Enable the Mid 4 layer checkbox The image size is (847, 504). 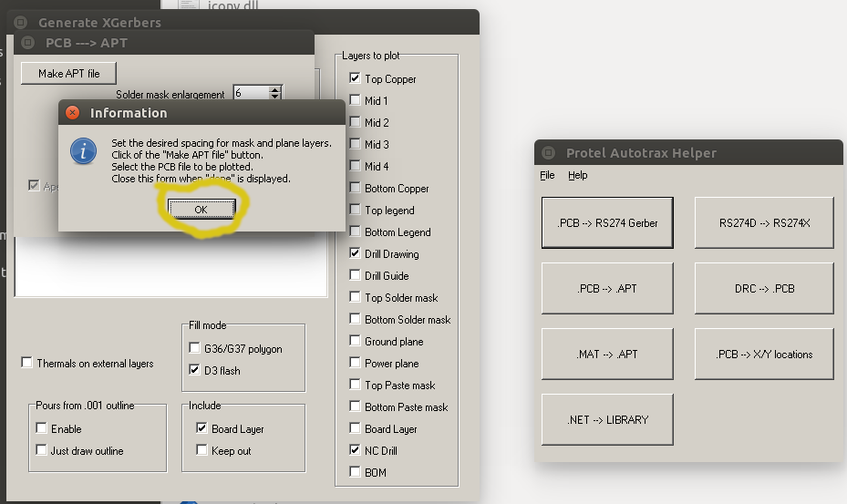[x=355, y=165]
